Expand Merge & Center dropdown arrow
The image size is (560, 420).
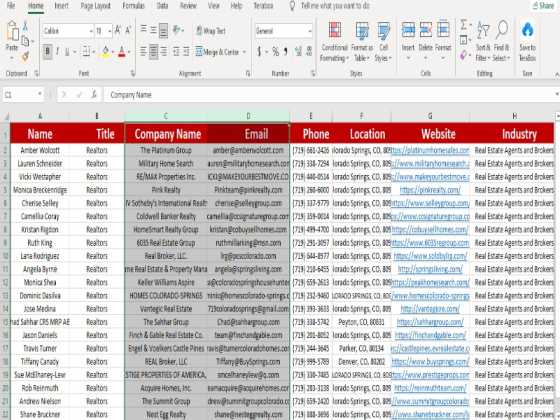pyautogui.click(x=244, y=52)
